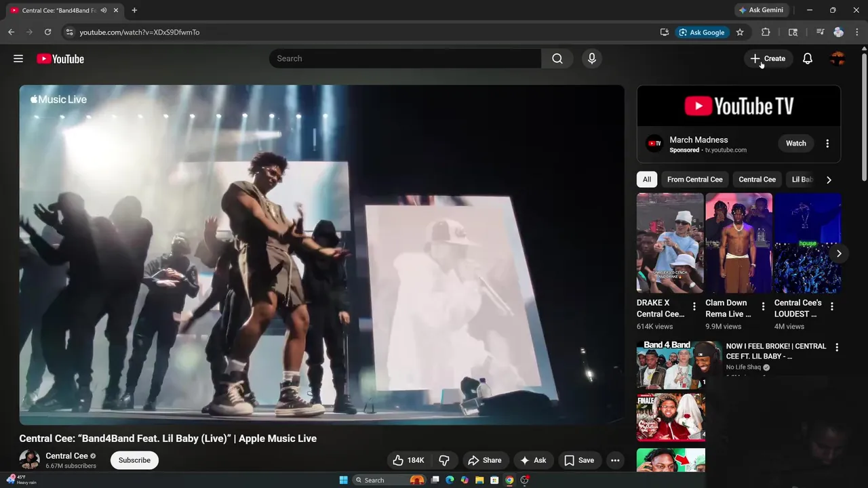
Task: Click the Ask button under video
Action: [x=533, y=460]
